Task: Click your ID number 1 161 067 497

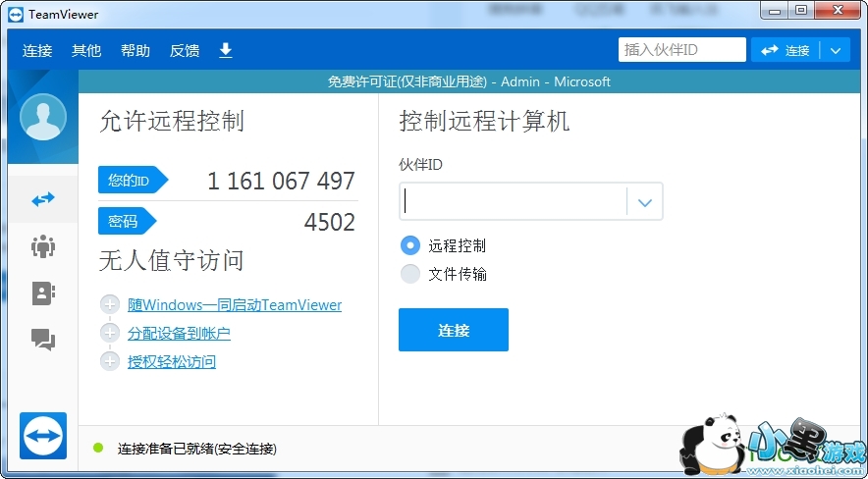Action: pyautogui.click(x=281, y=181)
